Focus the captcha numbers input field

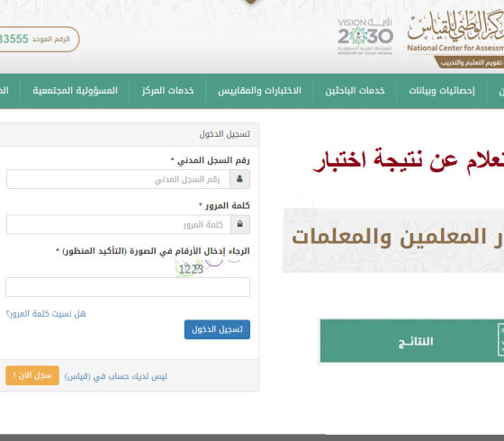coord(128,287)
